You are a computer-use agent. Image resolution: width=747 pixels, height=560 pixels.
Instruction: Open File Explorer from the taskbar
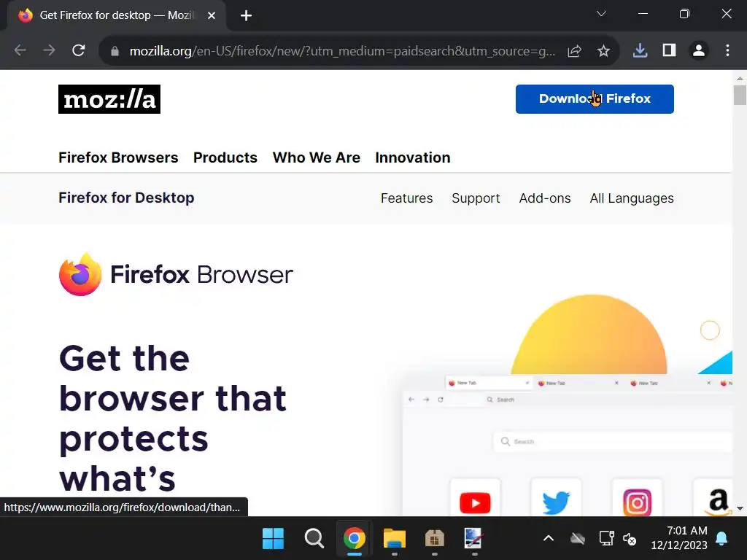[394, 539]
